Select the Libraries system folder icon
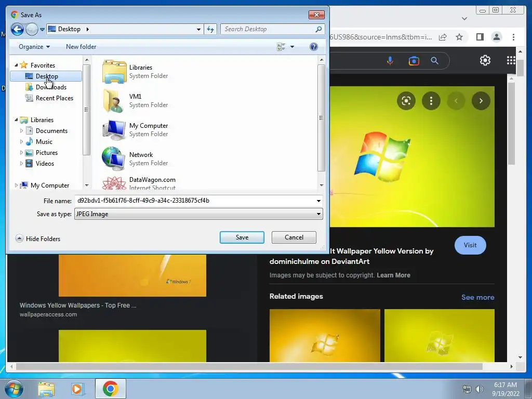The height and width of the screenshot is (399, 532). [x=114, y=72]
